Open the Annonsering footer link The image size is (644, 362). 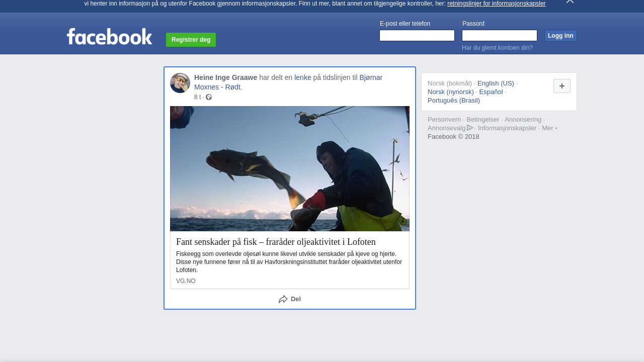click(x=523, y=120)
